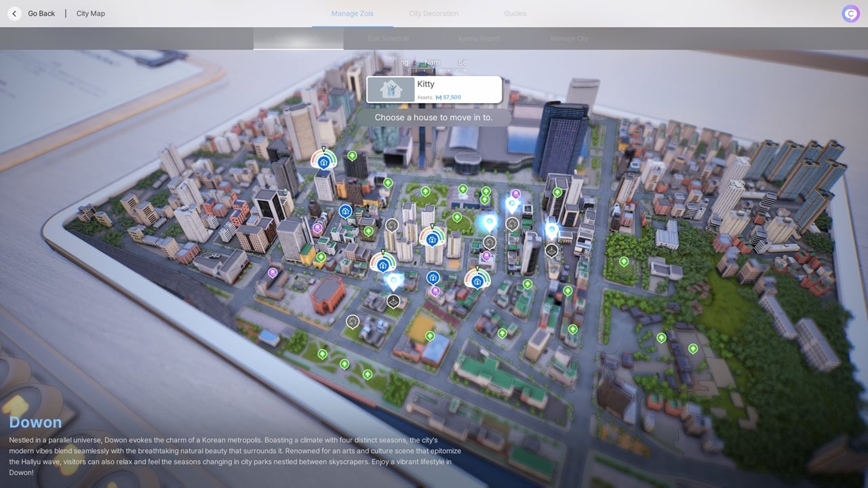Click gray lot pin under the westernmost glowing pin
Screen dimensions: 868x488
point(393,301)
